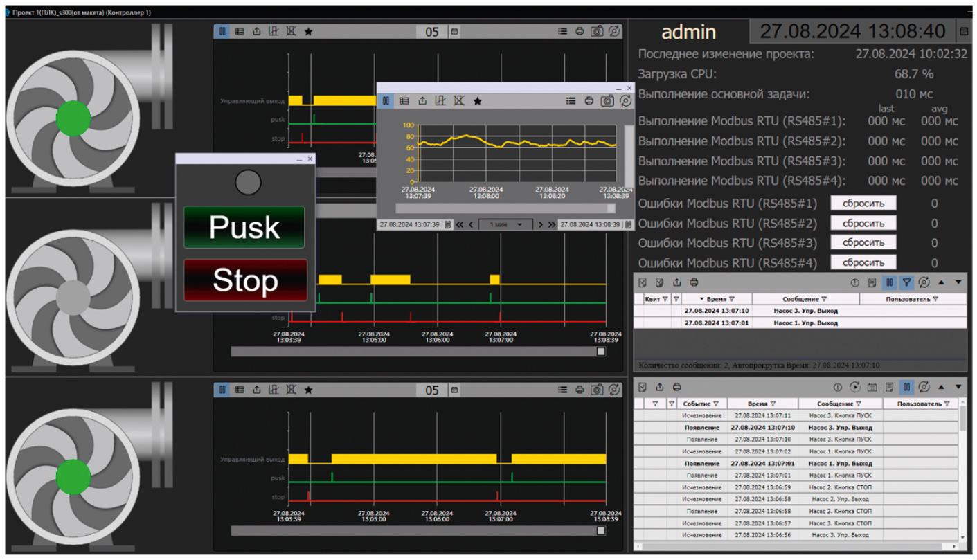Toggle pause button in bottom trend toolbar
The height and width of the screenshot is (560, 977).
pos(222,390)
